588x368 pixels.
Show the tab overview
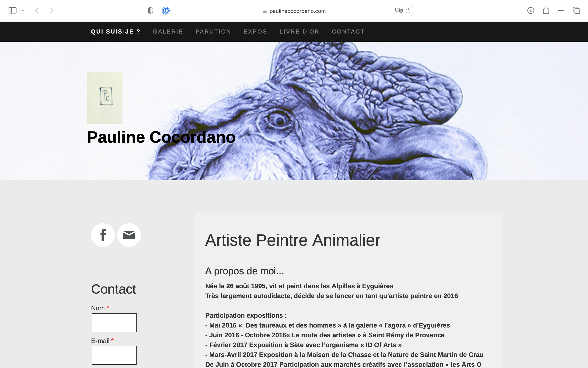click(x=576, y=10)
